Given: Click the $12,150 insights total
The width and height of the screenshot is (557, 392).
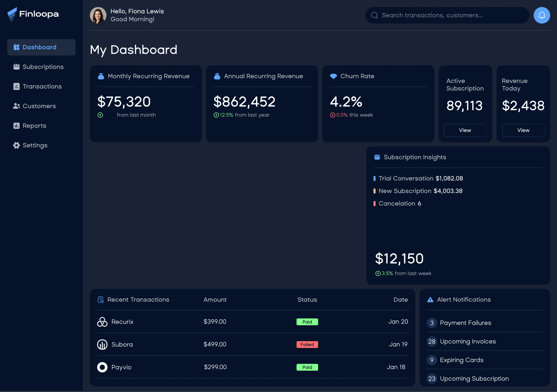Looking at the screenshot, I should (399, 259).
